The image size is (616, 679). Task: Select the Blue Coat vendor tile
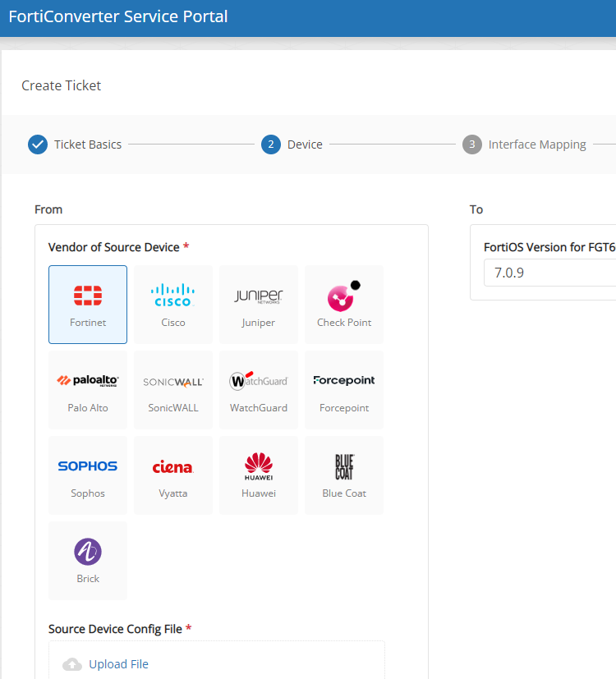[x=344, y=475]
